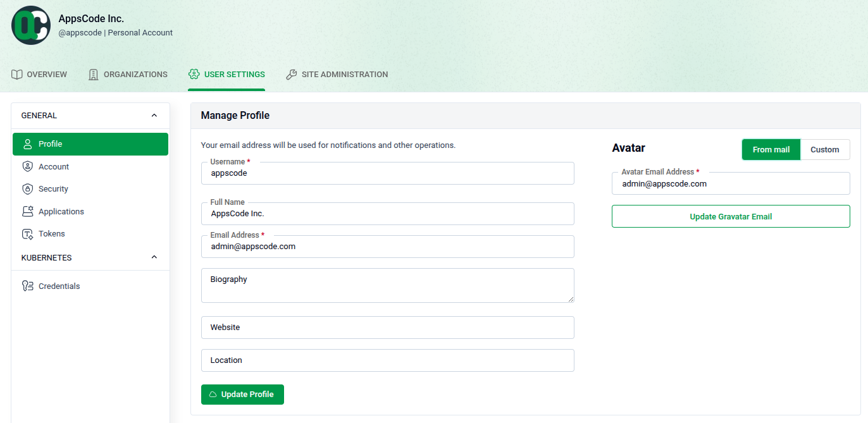Click inside the Biography text area
Image resolution: width=868 pixels, height=423 pixels.
pos(387,285)
